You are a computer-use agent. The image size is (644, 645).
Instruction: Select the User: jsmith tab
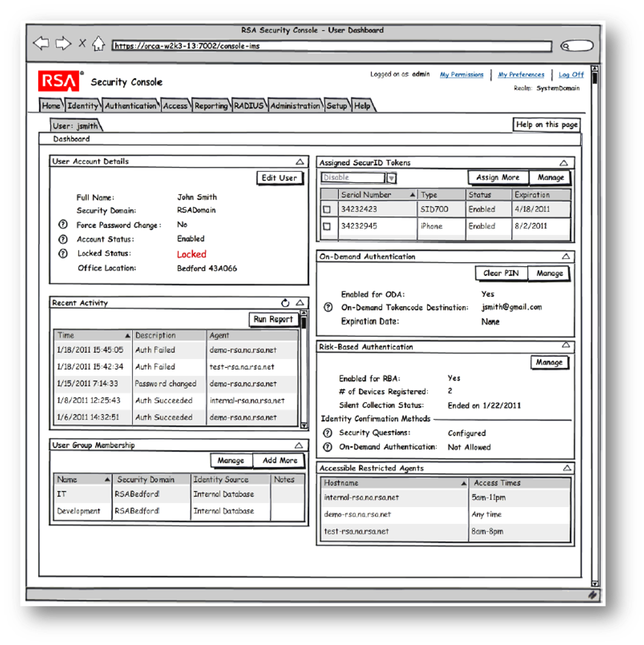click(x=76, y=125)
